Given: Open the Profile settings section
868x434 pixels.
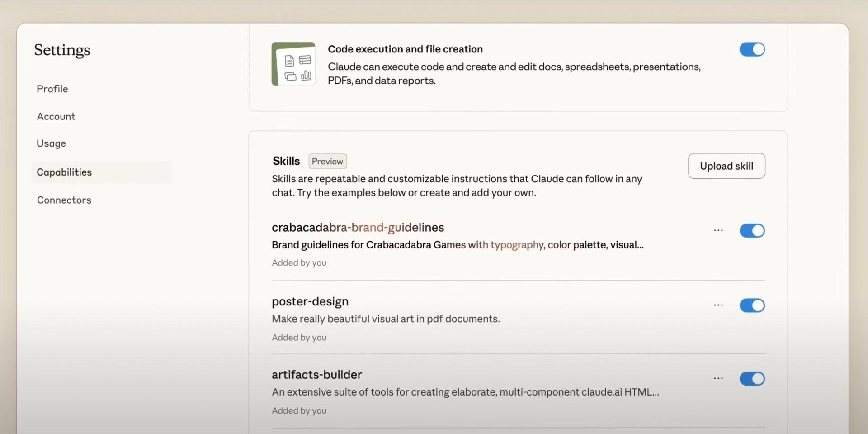Looking at the screenshot, I should tap(52, 89).
